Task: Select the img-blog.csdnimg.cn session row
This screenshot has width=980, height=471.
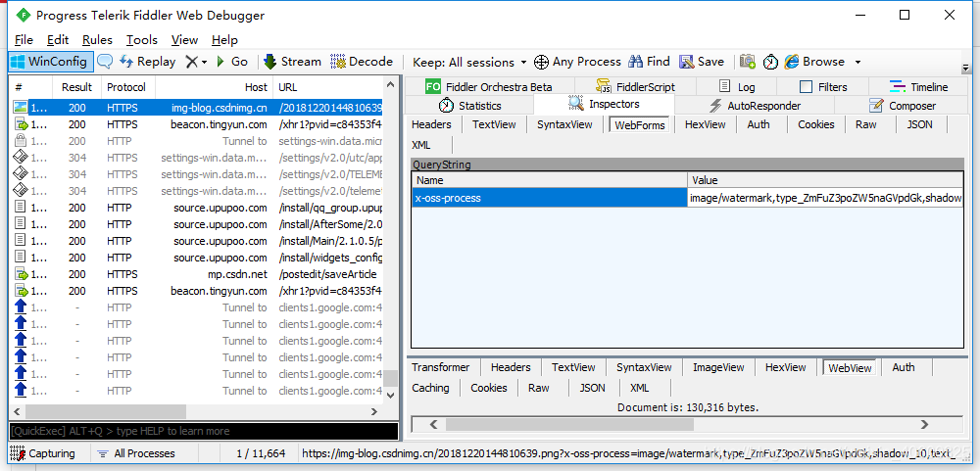Action: click(x=197, y=108)
